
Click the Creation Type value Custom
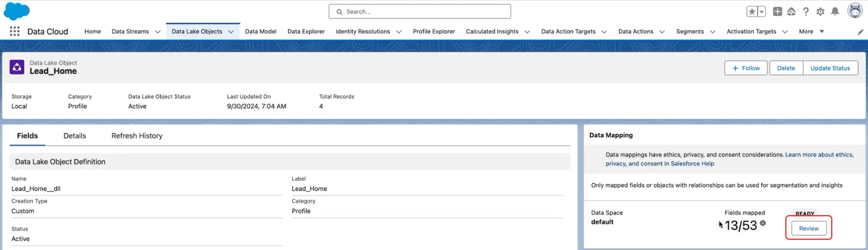click(x=23, y=211)
